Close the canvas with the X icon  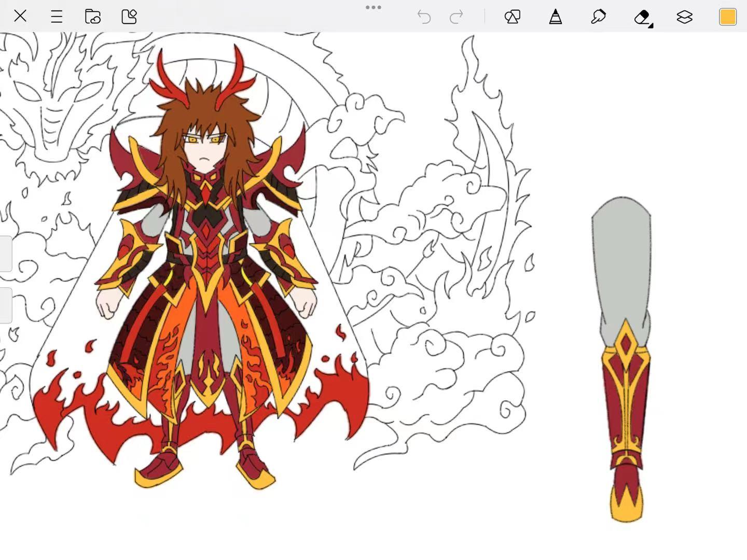[x=20, y=16]
